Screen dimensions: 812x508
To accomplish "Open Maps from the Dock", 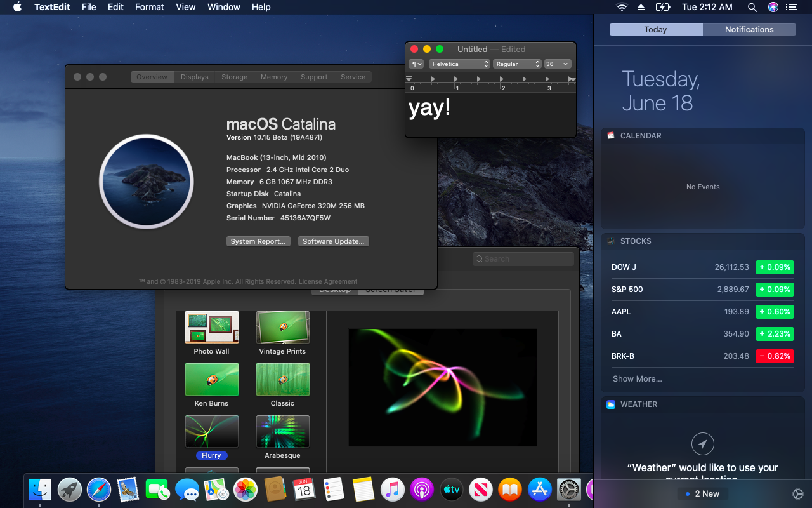I will [216, 490].
